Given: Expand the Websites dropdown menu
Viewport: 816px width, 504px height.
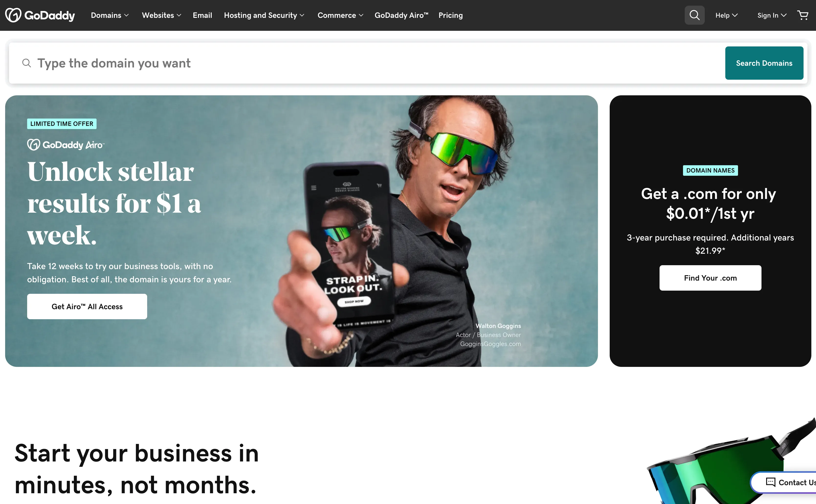Looking at the screenshot, I should pos(161,15).
